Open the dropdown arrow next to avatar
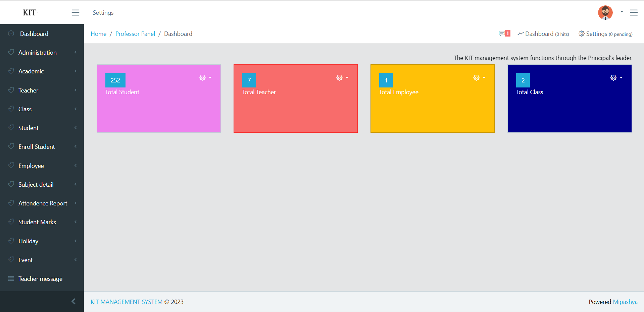 point(622,12)
